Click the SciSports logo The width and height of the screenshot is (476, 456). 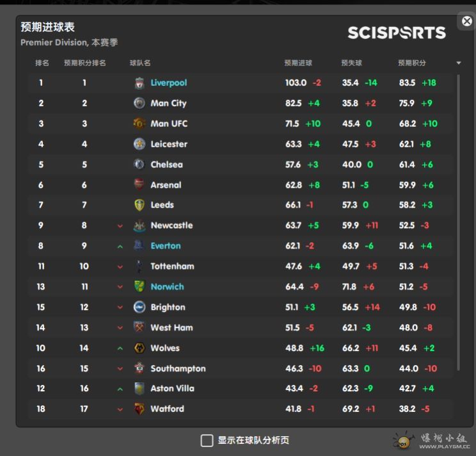397,33
